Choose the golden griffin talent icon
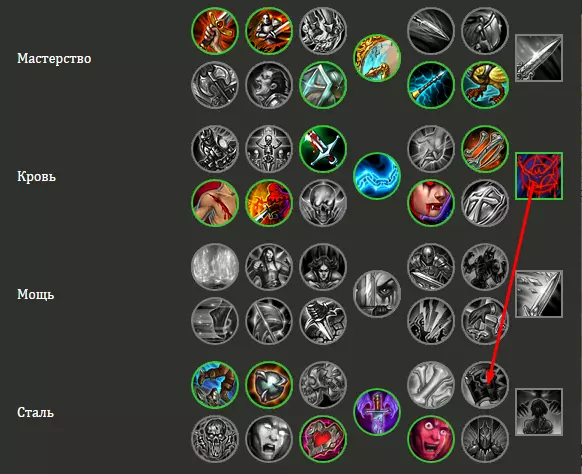The image size is (582, 474). [485, 85]
